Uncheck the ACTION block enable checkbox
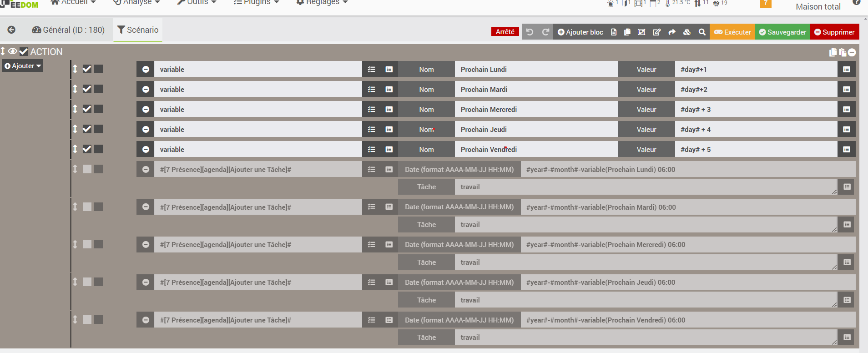Viewport: 868px width, 353px height. pyautogui.click(x=24, y=52)
